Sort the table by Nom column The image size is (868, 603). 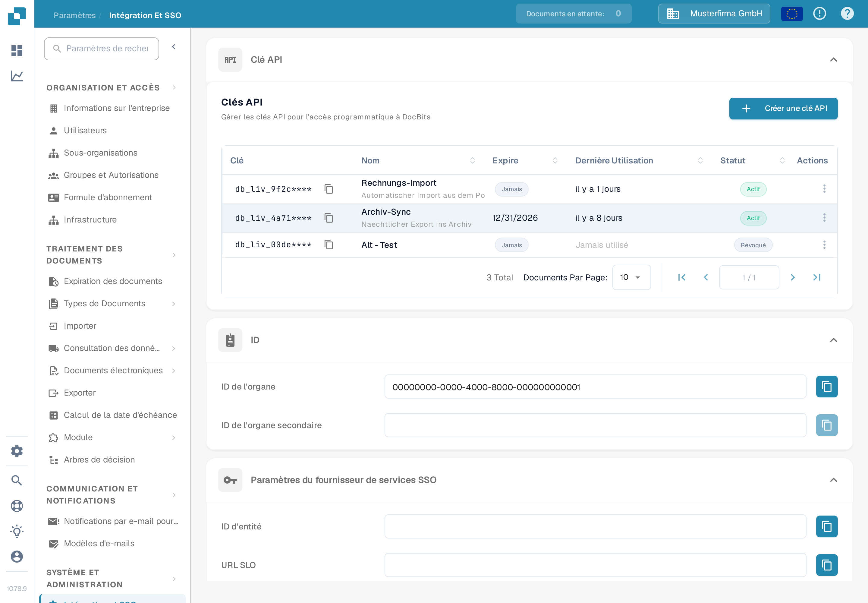coord(472,161)
